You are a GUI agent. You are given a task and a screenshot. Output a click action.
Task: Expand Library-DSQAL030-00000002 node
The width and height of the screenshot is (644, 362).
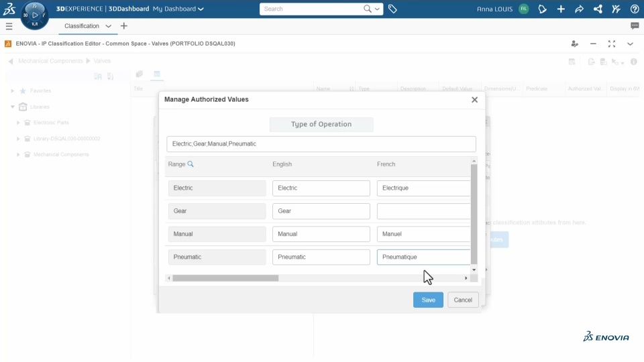18,139
